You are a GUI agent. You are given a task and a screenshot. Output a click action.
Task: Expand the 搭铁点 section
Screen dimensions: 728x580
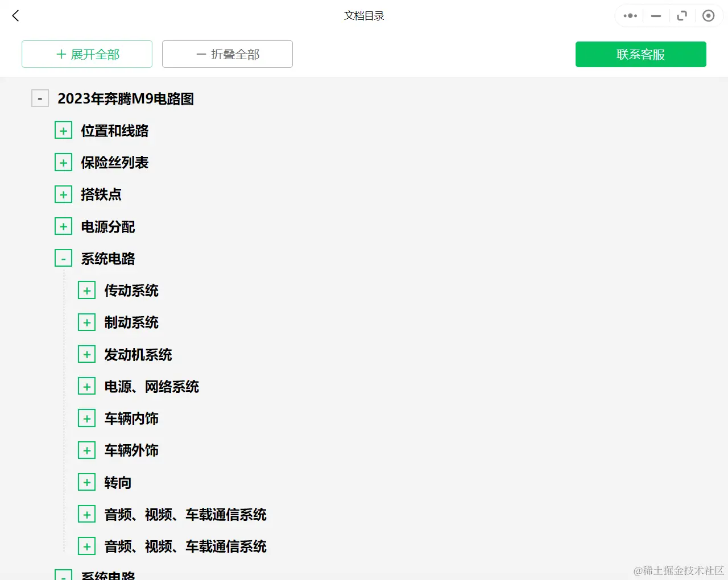coord(63,194)
